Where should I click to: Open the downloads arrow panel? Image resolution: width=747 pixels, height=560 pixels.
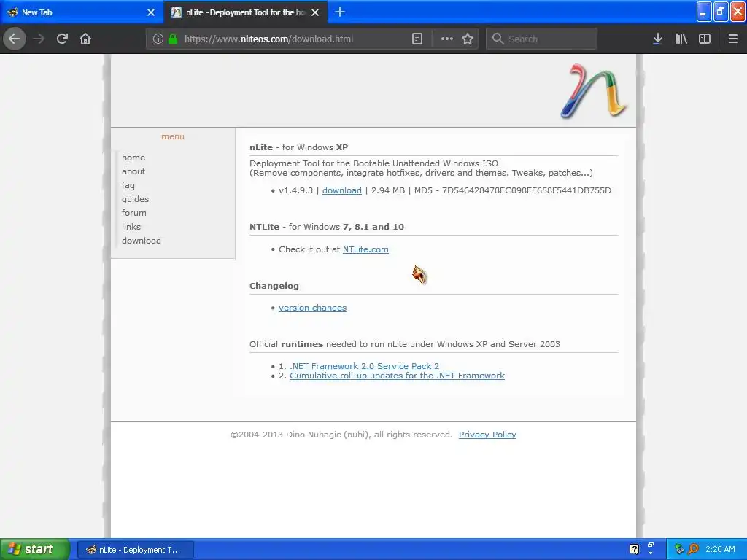[657, 39]
